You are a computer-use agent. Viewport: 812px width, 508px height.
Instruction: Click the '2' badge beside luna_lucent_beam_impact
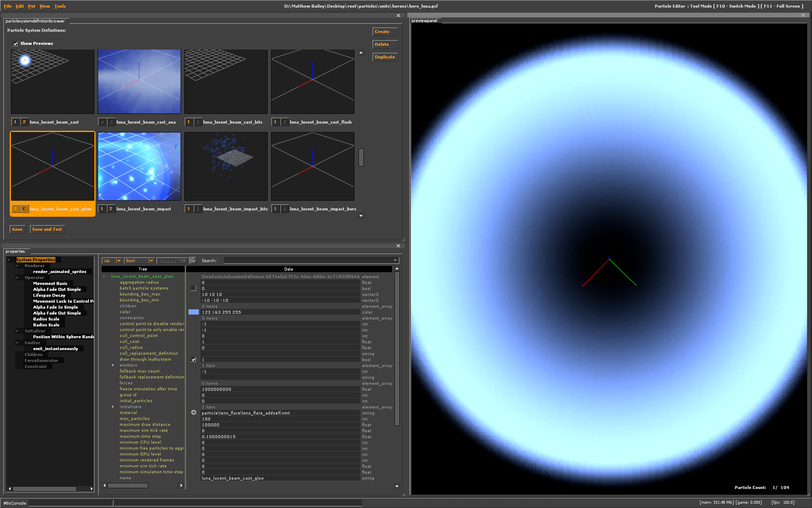click(111, 209)
